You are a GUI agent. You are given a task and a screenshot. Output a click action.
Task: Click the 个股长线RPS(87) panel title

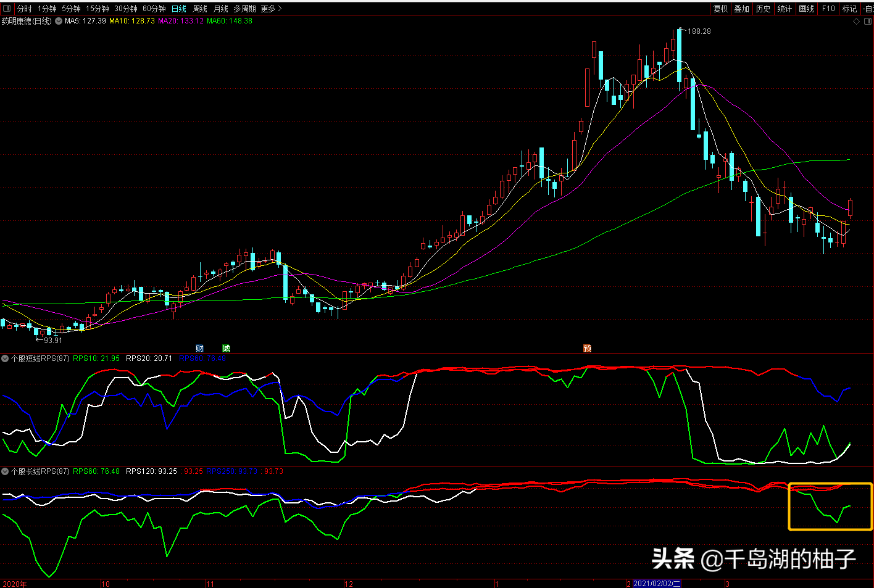[40, 471]
